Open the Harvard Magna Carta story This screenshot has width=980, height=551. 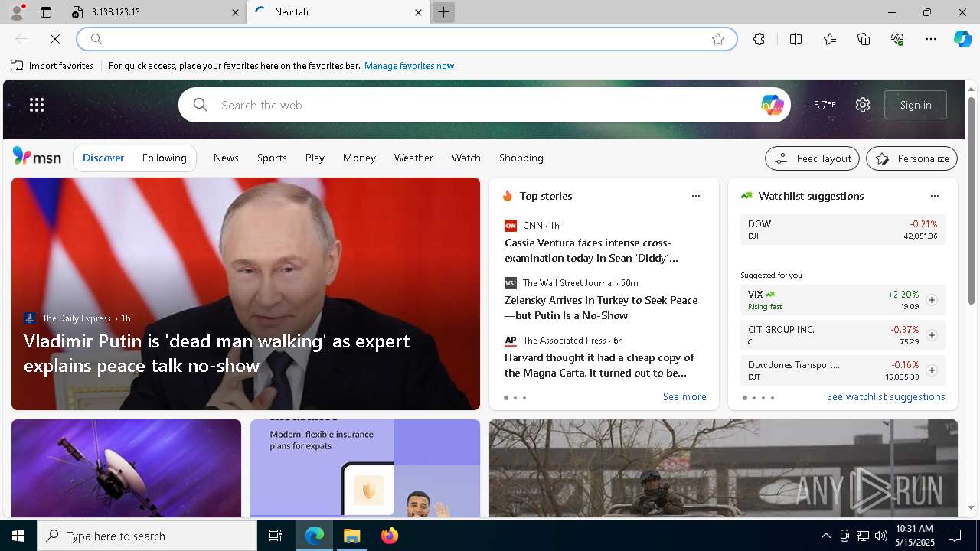pos(599,365)
